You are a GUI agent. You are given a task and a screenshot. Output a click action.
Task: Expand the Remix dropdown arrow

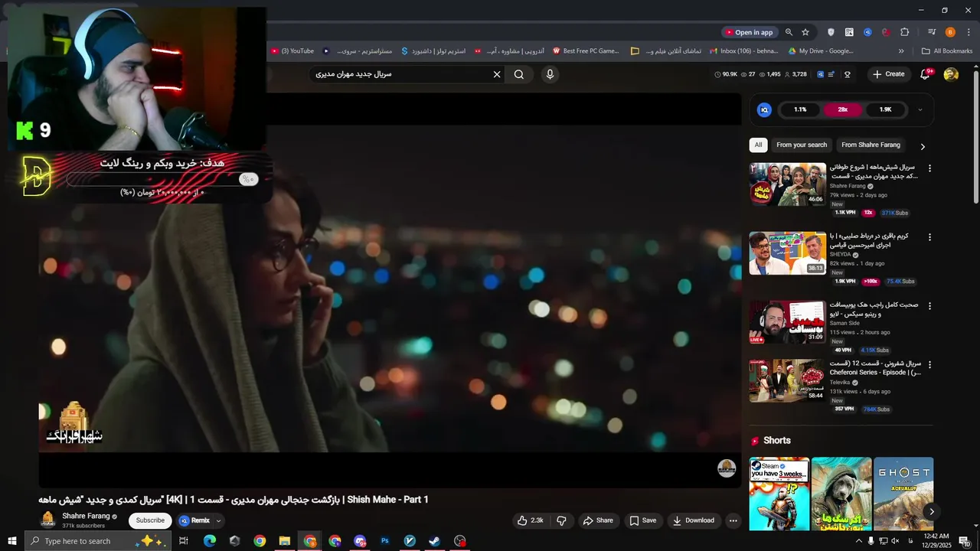pyautogui.click(x=218, y=520)
